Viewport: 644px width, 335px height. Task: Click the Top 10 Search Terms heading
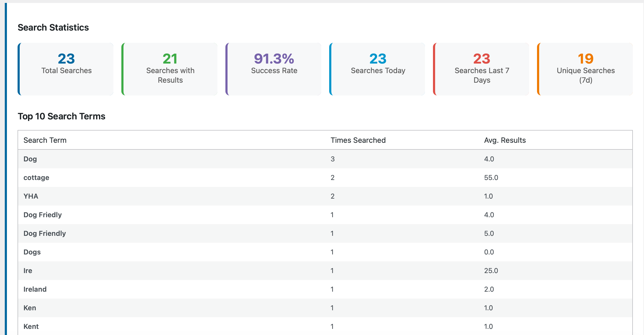[x=61, y=116]
